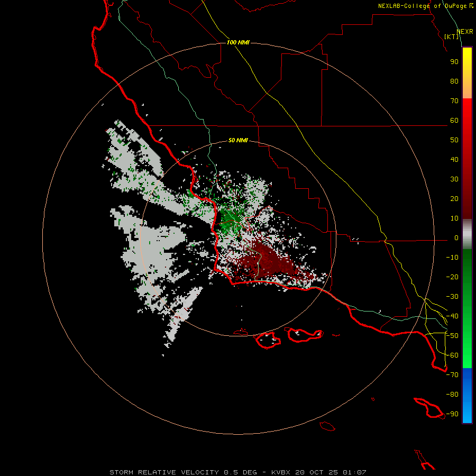The width and height of the screenshot is (476, 476).
Task: Select the -20 knot scale label
Action: coord(452,277)
